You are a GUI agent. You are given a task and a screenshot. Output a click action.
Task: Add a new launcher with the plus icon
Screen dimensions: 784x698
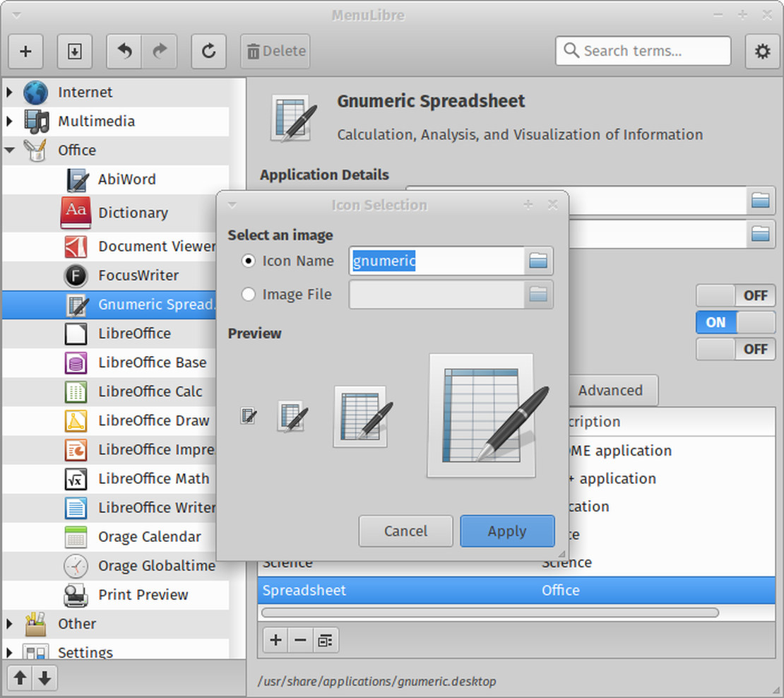pyautogui.click(x=25, y=51)
